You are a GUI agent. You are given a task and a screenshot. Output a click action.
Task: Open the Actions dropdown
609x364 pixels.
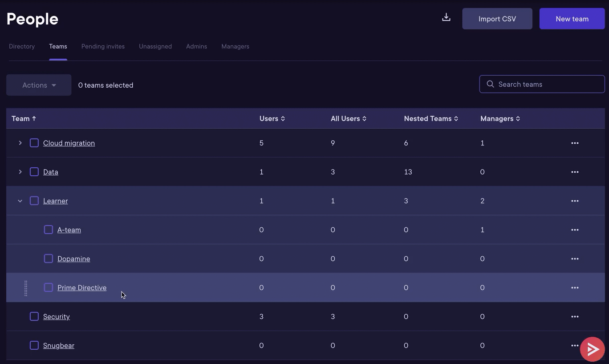point(38,85)
